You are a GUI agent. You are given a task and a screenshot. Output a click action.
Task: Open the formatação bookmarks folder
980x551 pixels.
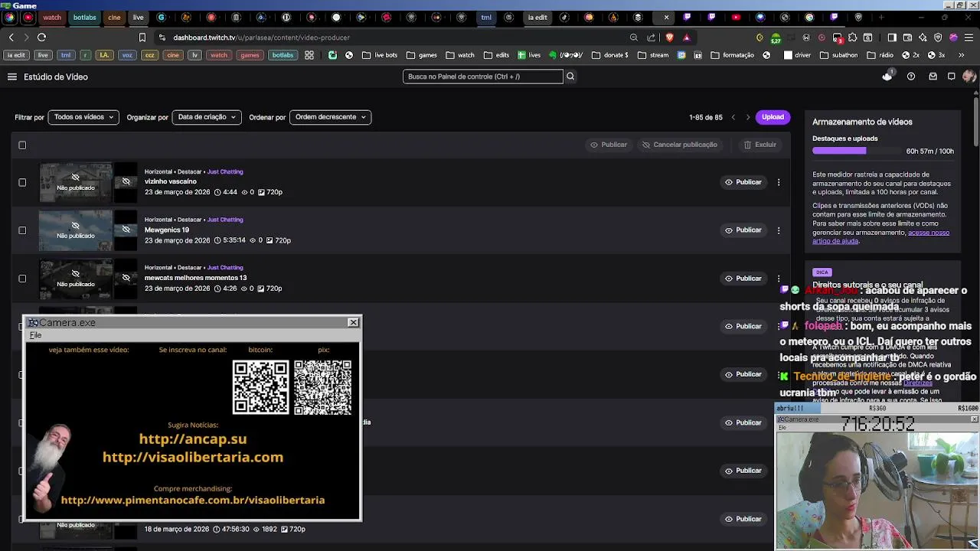click(x=733, y=55)
